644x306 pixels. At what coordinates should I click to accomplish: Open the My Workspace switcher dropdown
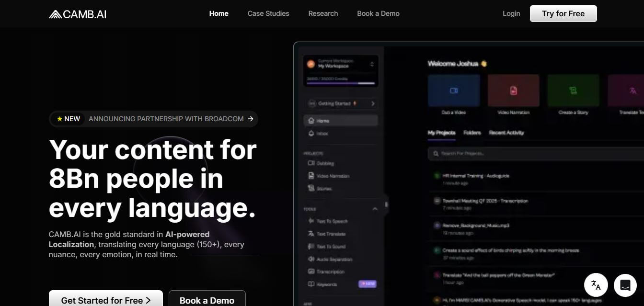[x=372, y=64]
